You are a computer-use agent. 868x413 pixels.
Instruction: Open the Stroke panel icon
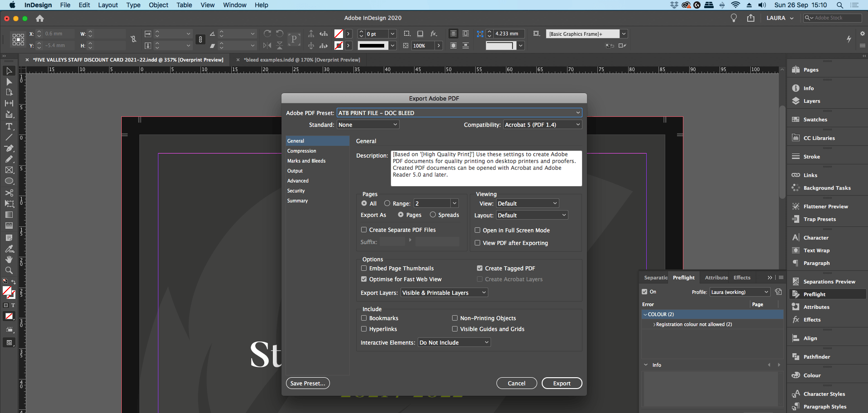pyautogui.click(x=796, y=157)
